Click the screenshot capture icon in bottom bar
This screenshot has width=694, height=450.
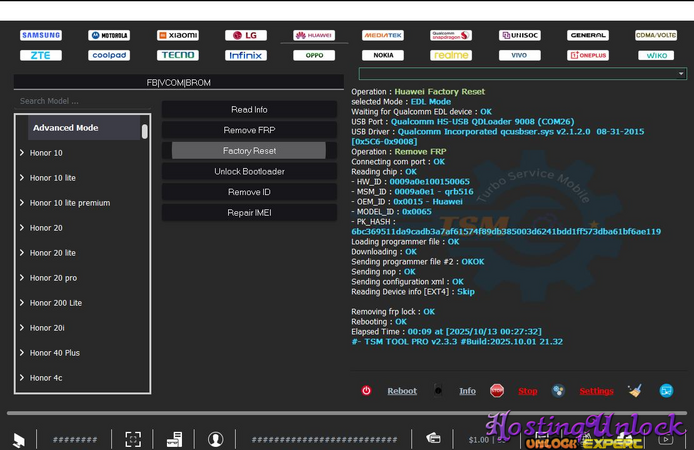(x=133, y=439)
